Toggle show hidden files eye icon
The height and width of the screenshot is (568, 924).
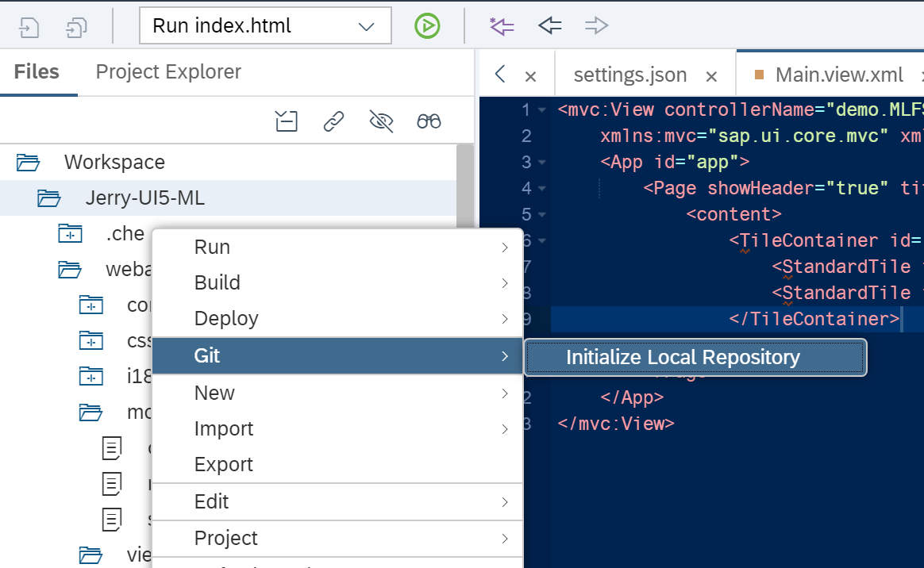click(381, 121)
